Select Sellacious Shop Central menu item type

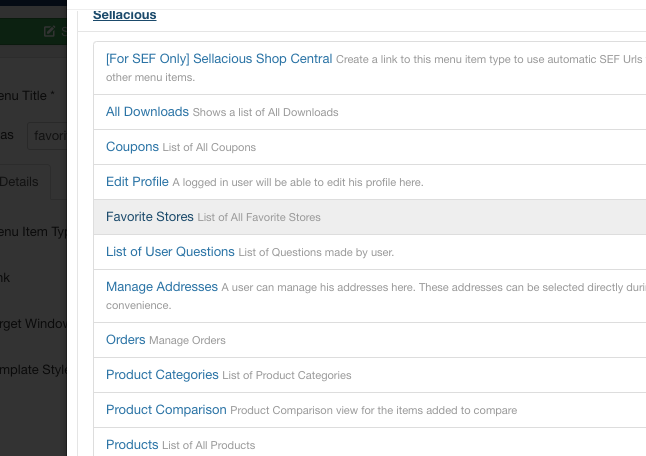(x=219, y=59)
